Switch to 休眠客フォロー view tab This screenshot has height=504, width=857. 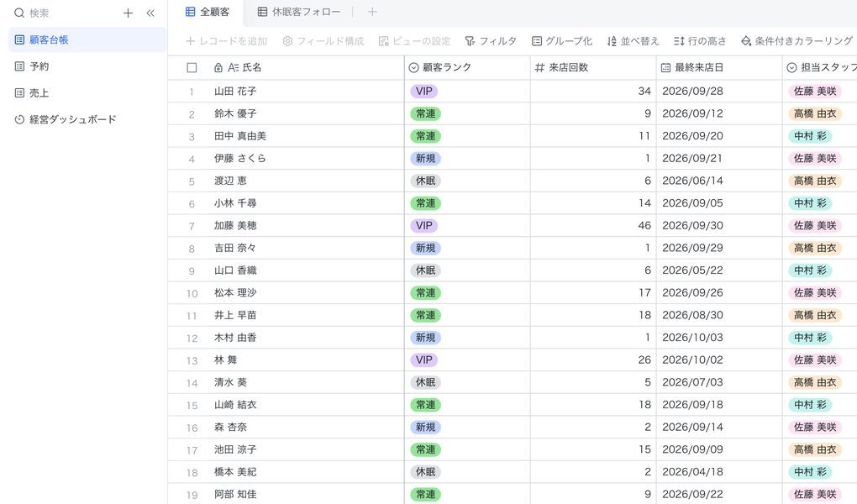pyautogui.click(x=299, y=12)
